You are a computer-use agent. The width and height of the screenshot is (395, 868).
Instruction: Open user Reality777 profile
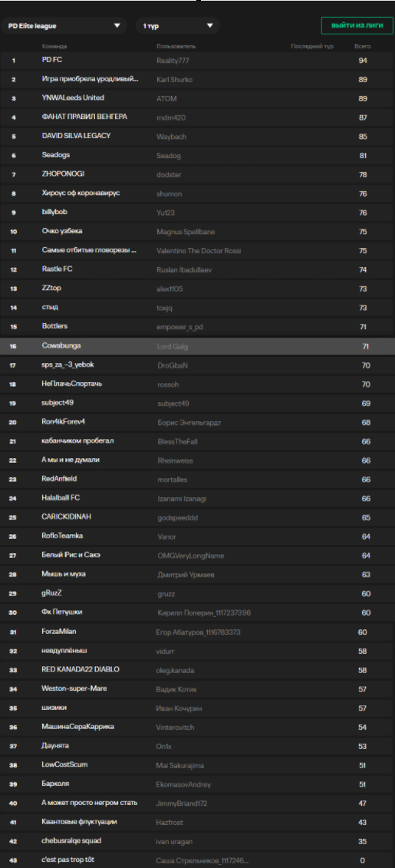click(x=173, y=61)
